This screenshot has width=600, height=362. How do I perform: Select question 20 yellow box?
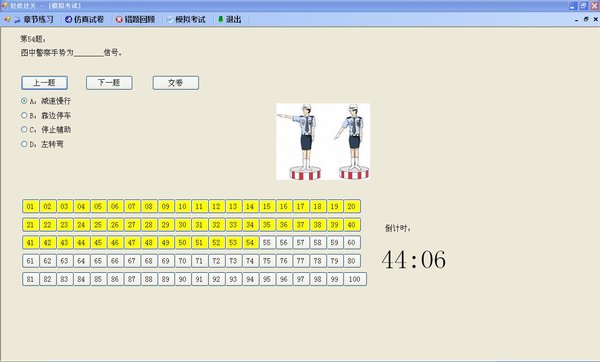click(351, 206)
